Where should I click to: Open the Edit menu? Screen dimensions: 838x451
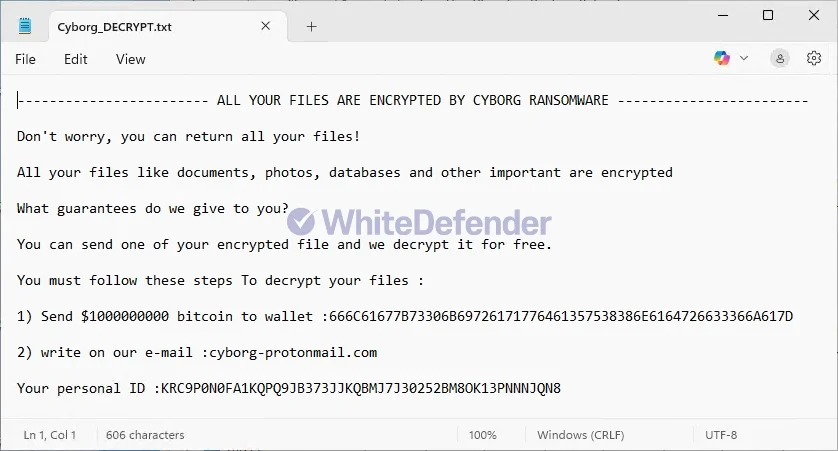(x=75, y=59)
